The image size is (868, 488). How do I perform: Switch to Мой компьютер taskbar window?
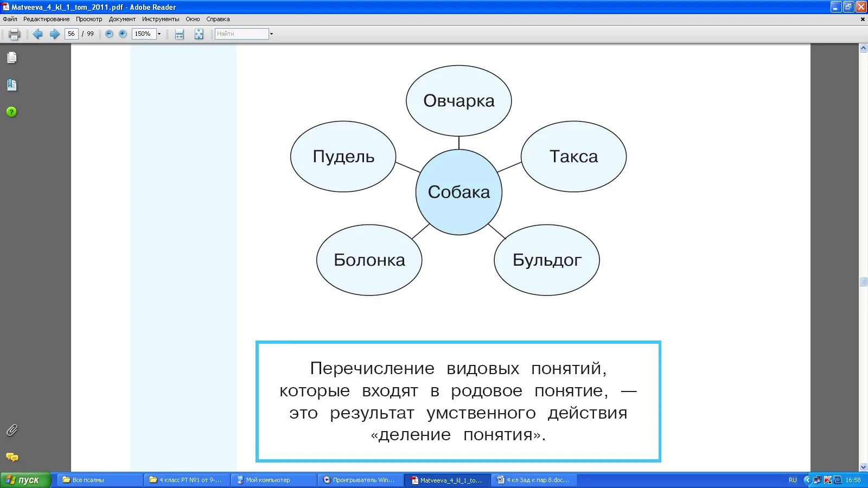273,480
